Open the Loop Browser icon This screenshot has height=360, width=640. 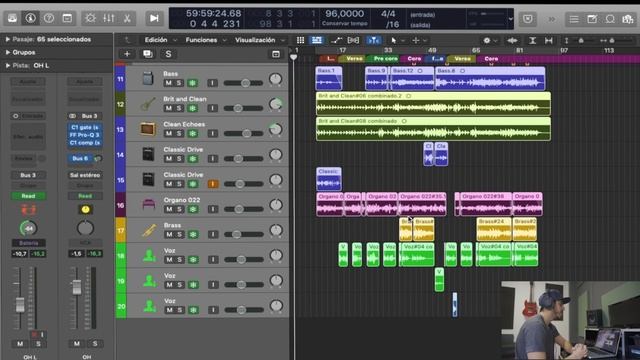click(x=610, y=19)
